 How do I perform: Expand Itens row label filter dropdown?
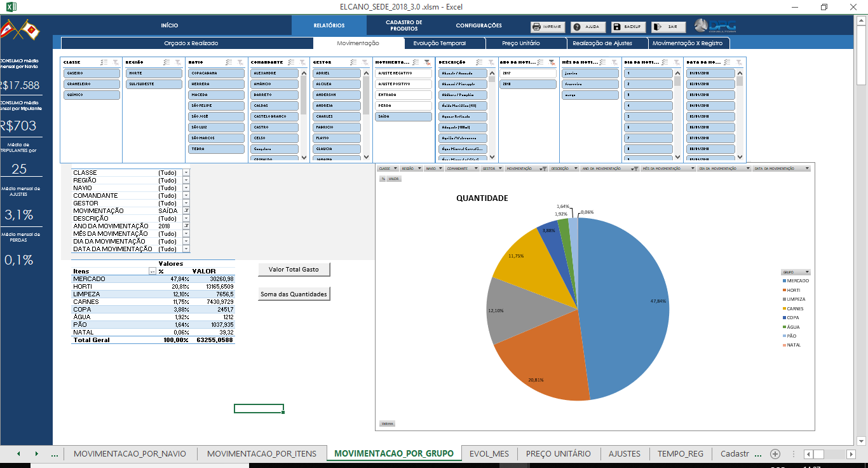[152, 272]
